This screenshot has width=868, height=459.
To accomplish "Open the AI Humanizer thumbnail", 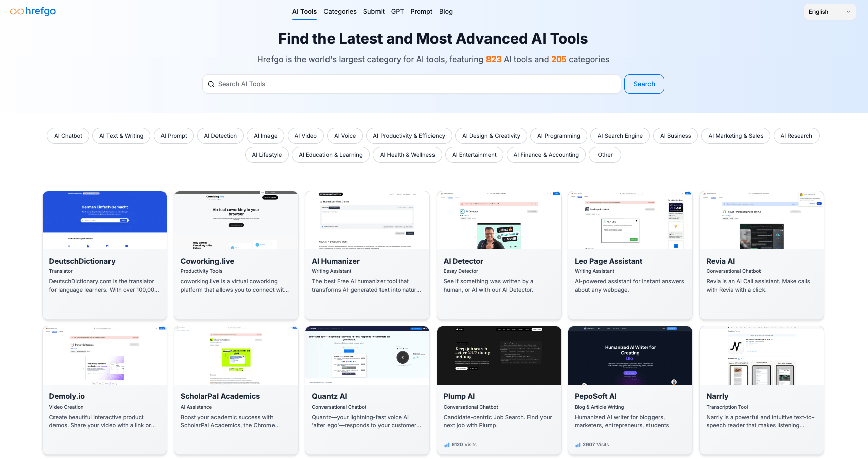I will 367,220.
